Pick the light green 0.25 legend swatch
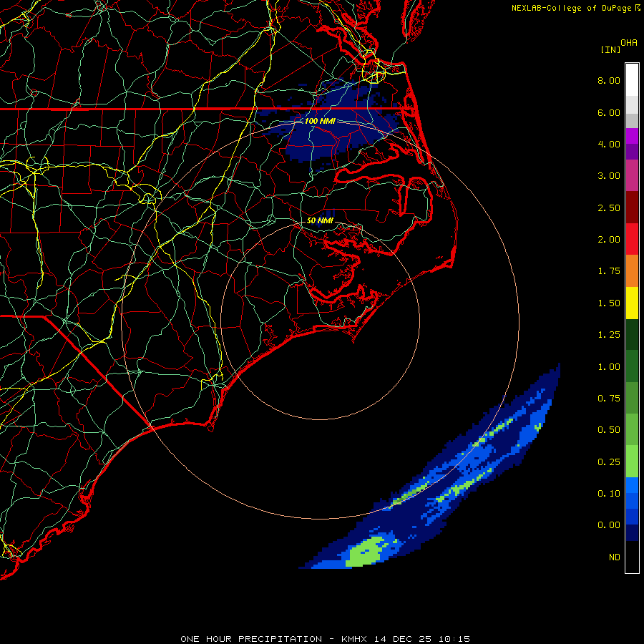This screenshot has width=644, height=644. [632, 462]
